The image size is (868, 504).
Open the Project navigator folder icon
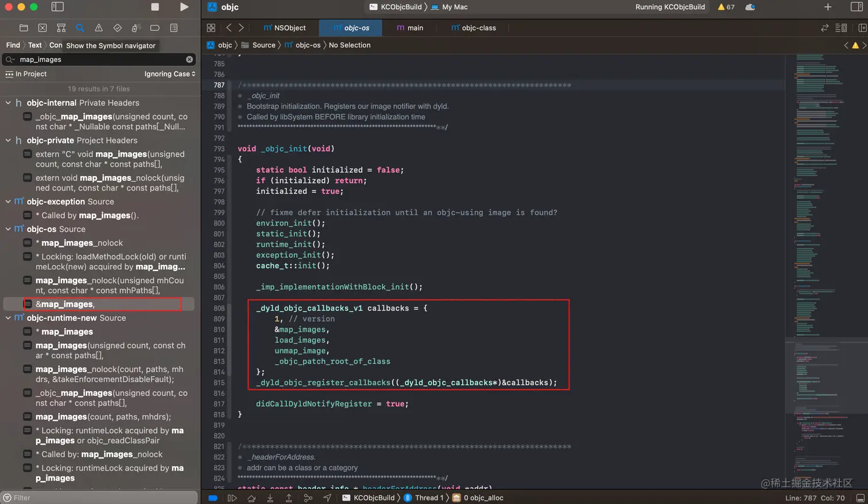24,28
